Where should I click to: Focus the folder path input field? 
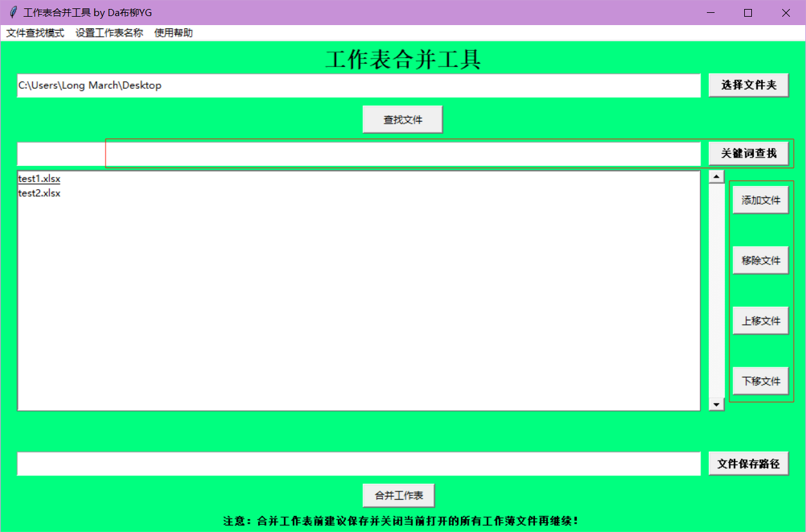(358, 86)
